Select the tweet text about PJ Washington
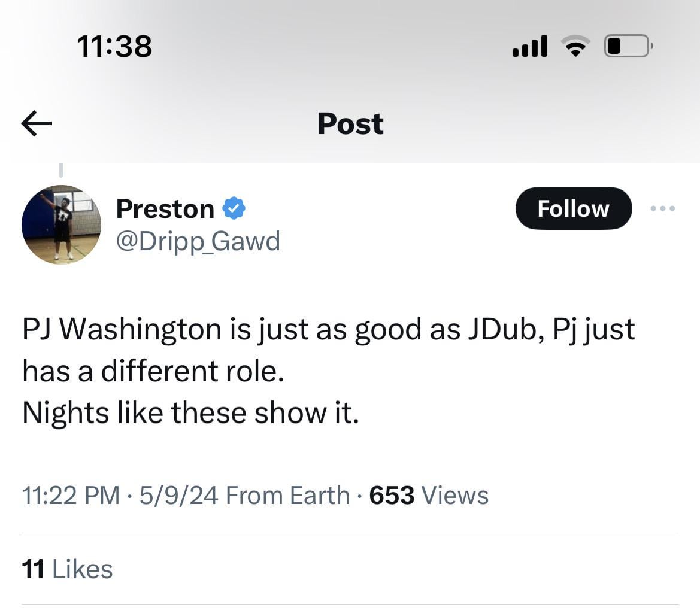This screenshot has width=700, height=610. pos(329,371)
